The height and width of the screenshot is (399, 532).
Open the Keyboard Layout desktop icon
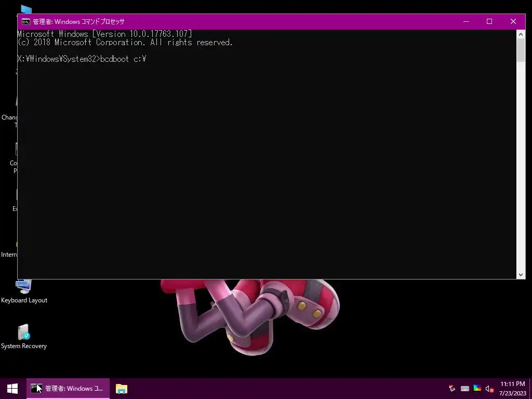(x=24, y=291)
